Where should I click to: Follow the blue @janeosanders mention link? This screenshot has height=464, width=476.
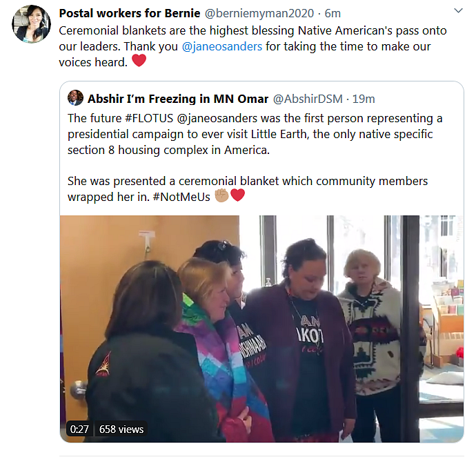(222, 46)
